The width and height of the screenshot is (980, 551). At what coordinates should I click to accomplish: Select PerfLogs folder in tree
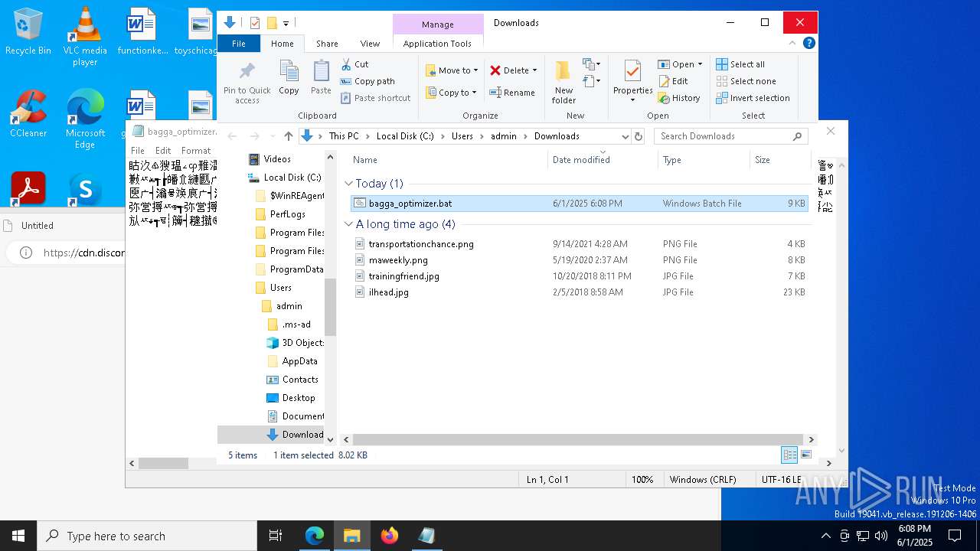tap(287, 214)
